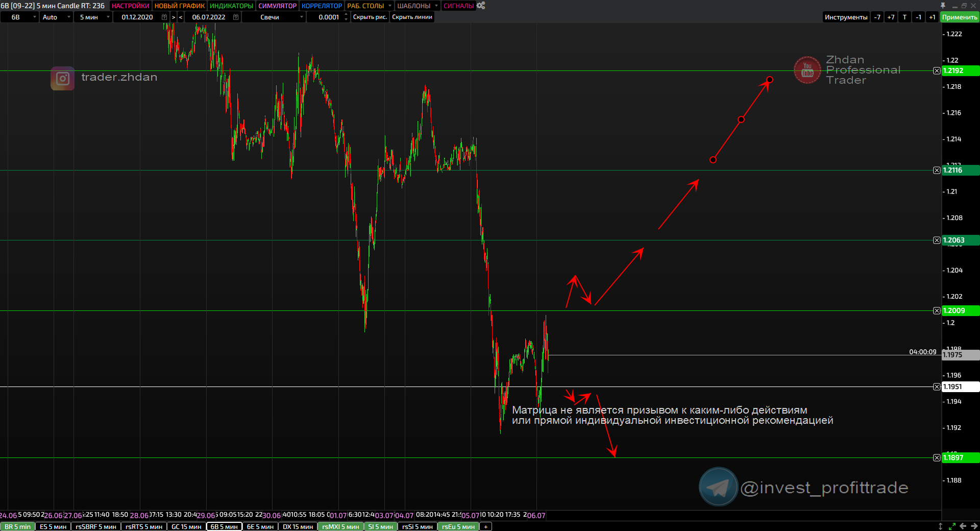Open the ИНДИКАТОРЫ menu
The image size is (980, 531).
coord(231,6)
